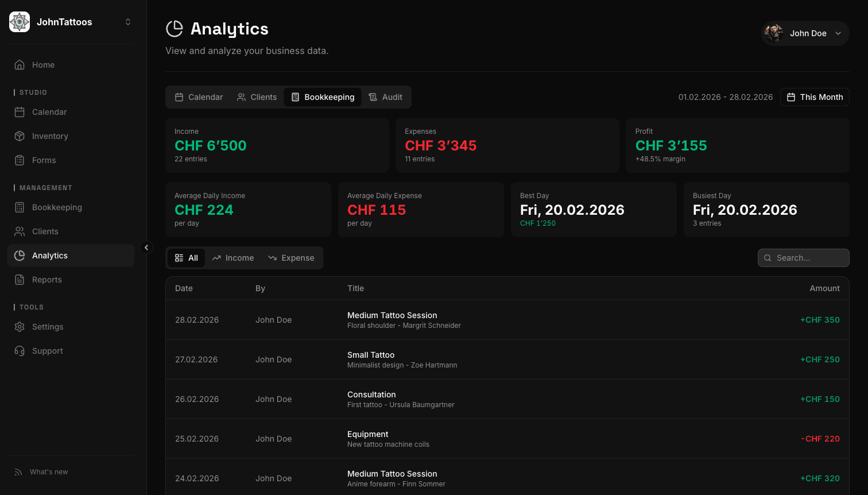Open the Calendar section in the sidebar
Viewport: 868px width, 495px height.
49,112
